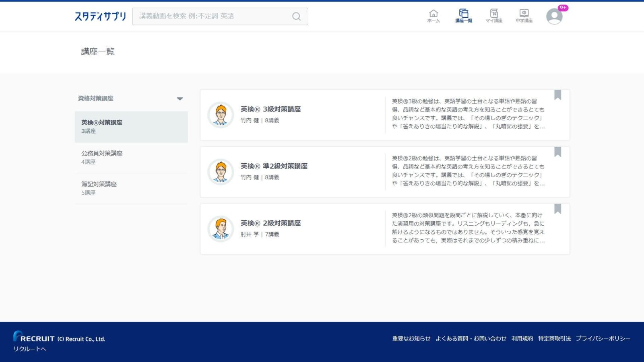The width and height of the screenshot is (644, 362).
Task: Click the teacher avatar for 準2級対策講座
Action: 221,172
